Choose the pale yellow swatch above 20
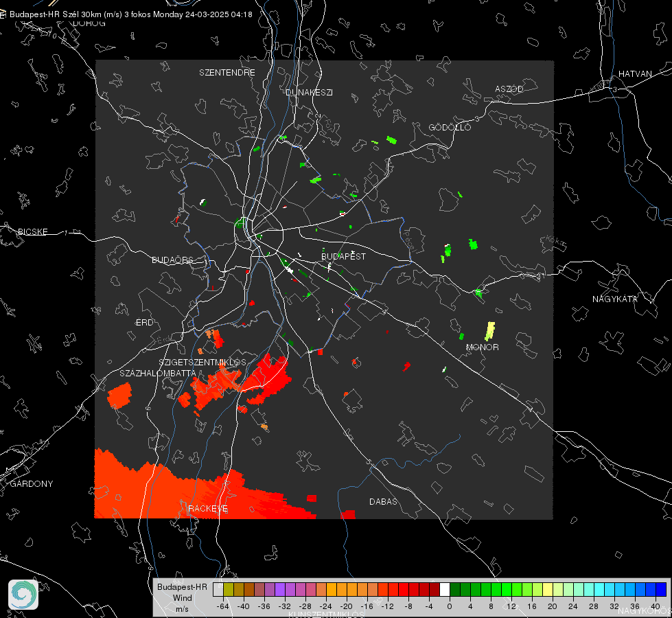This screenshot has width=672, height=618. (x=548, y=590)
